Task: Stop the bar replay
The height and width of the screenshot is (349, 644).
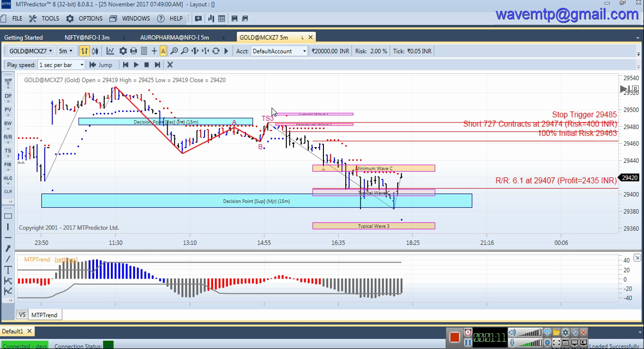Action: [147, 65]
